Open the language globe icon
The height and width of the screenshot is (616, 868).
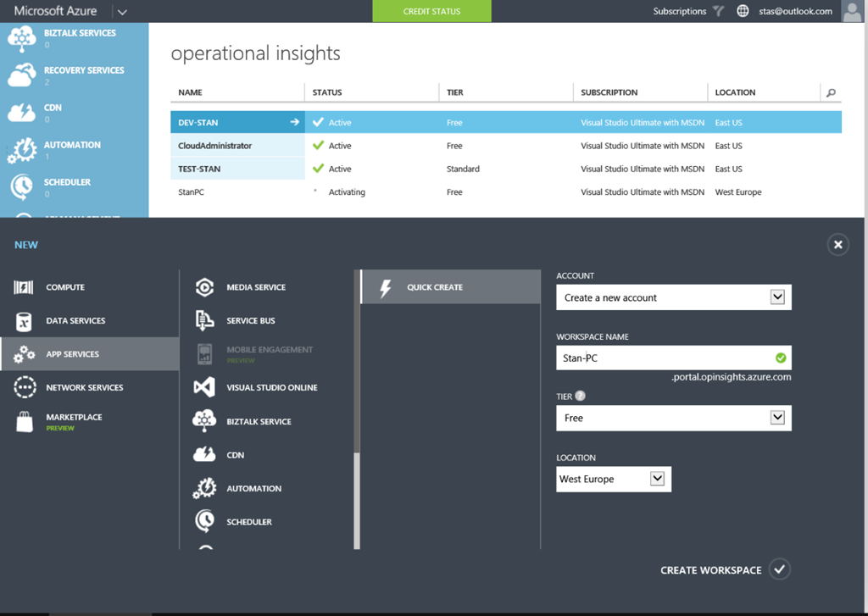(743, 11)
